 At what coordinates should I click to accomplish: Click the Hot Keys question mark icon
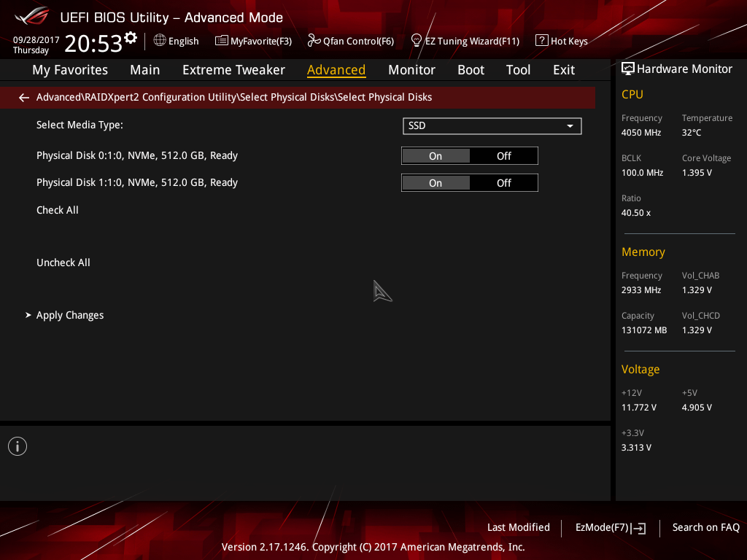tap(542, 41)
